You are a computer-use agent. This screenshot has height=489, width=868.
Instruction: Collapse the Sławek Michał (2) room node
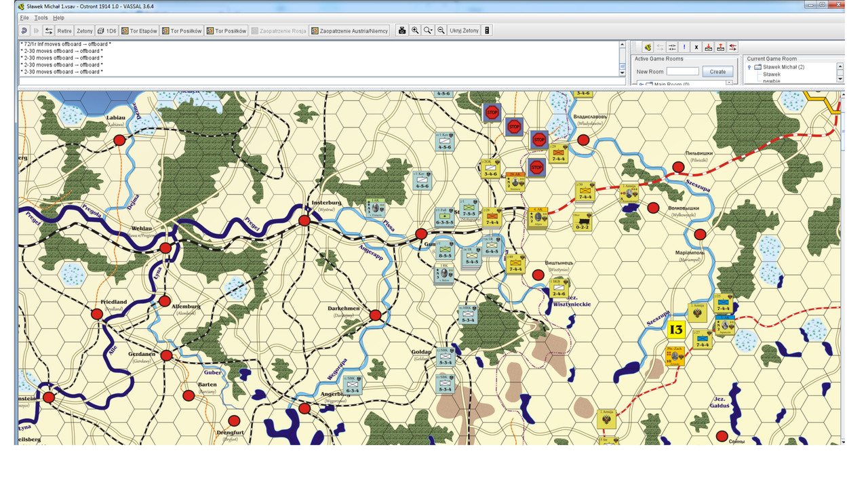pyautogui.click(x=749, y=67)
